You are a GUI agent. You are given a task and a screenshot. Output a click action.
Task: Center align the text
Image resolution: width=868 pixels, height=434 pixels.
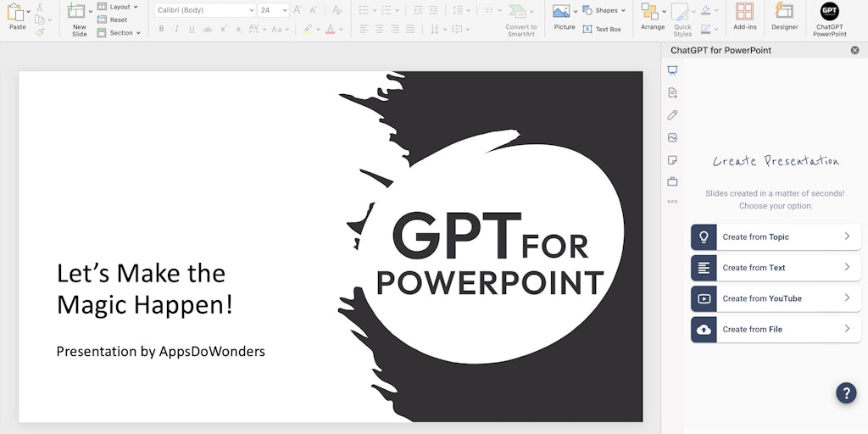(x=379, y=29)
